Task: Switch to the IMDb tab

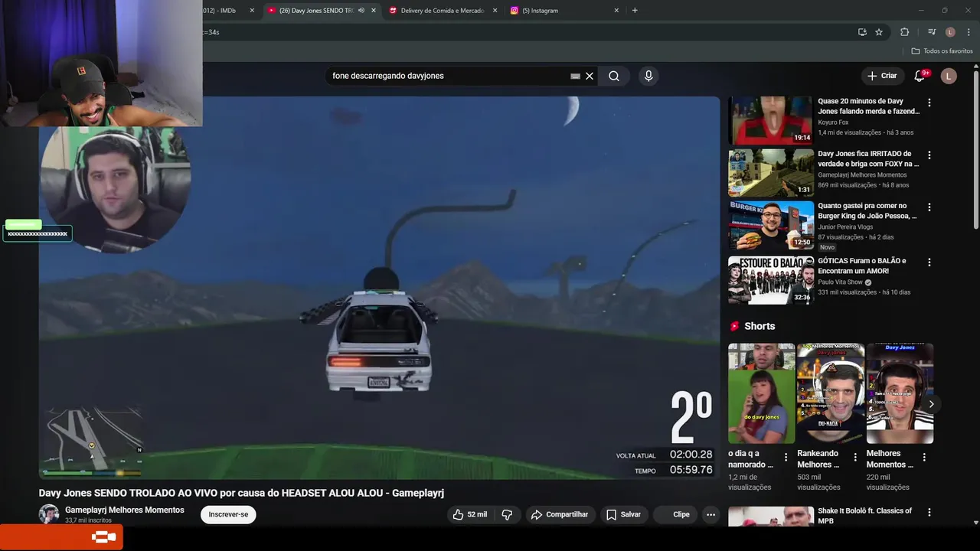Action: [224, 11]
